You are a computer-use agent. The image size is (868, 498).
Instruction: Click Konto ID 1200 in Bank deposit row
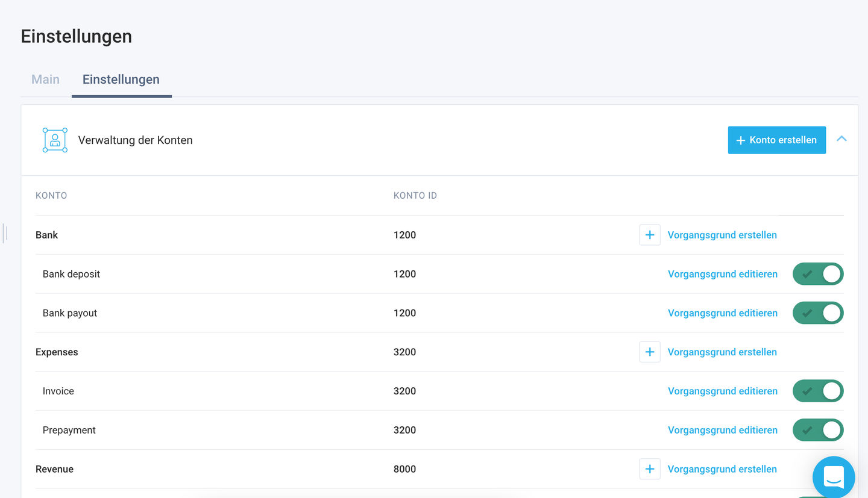[x=404, y=274]
